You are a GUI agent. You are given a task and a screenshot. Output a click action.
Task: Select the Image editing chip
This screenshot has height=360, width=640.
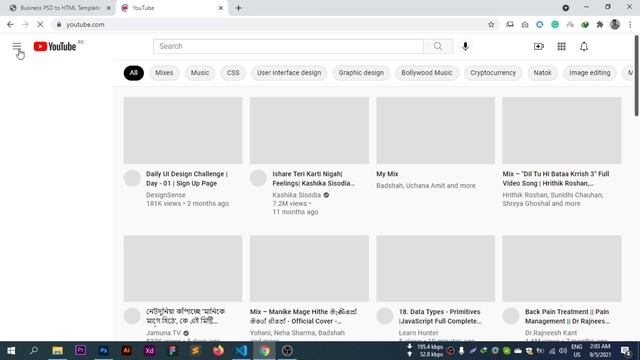click(x=590, y=73)
